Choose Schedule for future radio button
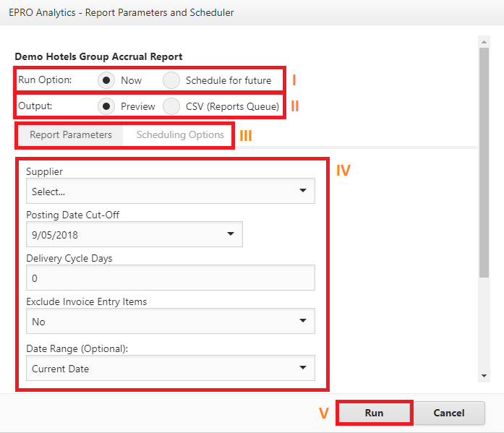The width and height of the screenshot is (504, 433). [x=171, y=80]
